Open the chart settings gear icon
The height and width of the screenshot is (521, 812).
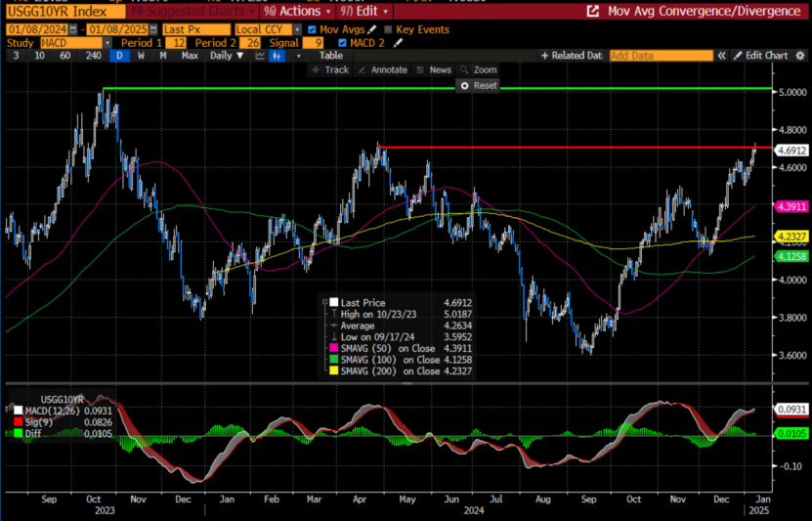(x=800, y=56)
